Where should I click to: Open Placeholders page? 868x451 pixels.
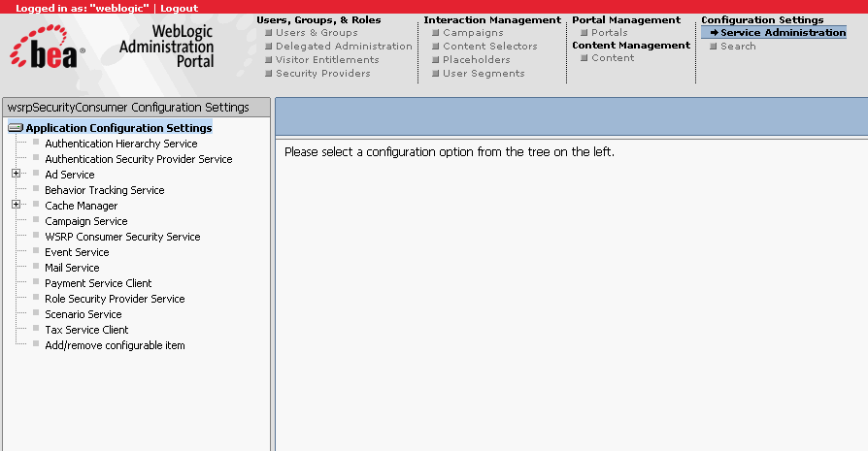477,60
